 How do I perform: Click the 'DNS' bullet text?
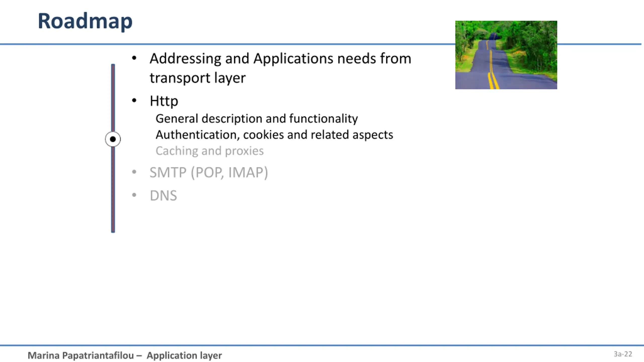(x=163, y=196)
